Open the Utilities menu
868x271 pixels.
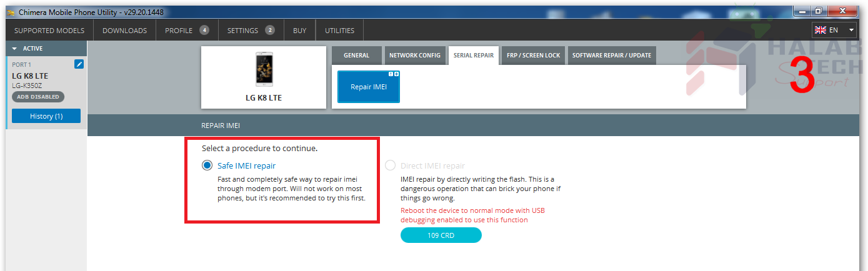[x=339, y=30]
